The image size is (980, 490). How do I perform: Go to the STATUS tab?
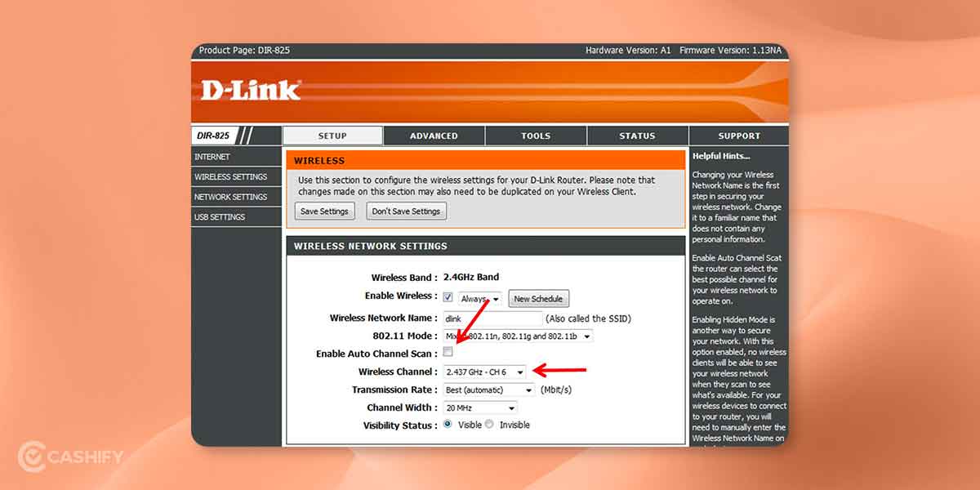pyautogui.click(x=637, y=136)
